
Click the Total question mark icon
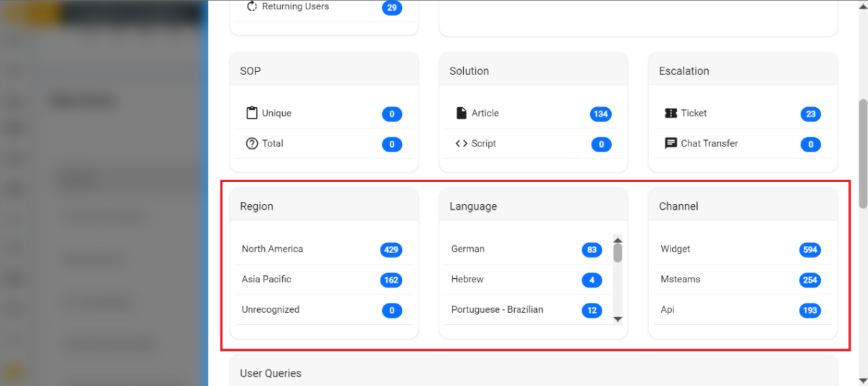coord(251,144)
